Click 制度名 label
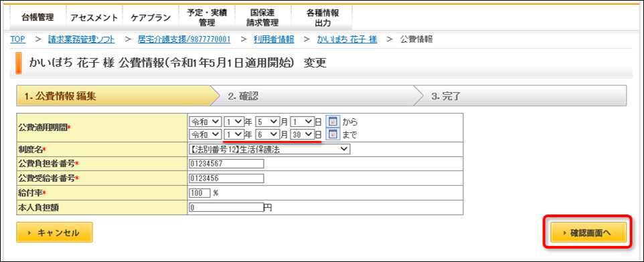 point(32,150)
